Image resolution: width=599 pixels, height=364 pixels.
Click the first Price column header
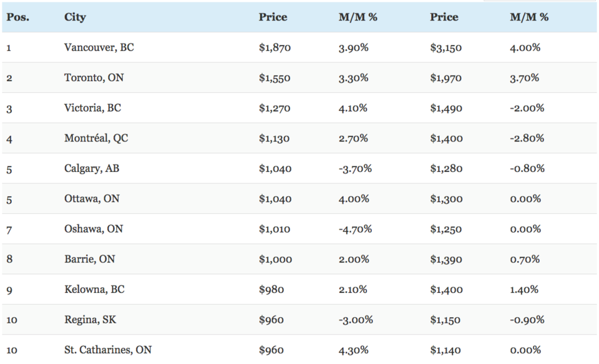[x=273, y=17]
